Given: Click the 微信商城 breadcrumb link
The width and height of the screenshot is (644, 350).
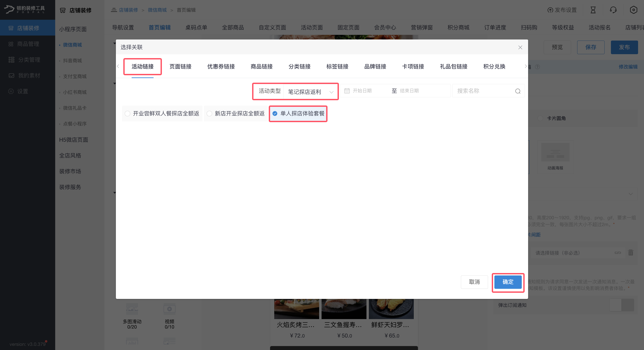Looking at the screenshot, I should (157, 10).
